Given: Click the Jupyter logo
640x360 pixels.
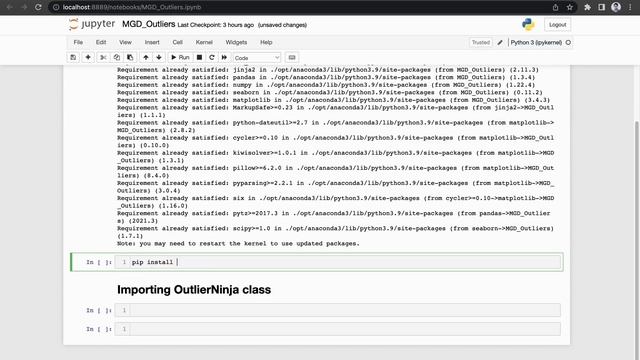Looking at the screenshot, I should coord(92,24).
